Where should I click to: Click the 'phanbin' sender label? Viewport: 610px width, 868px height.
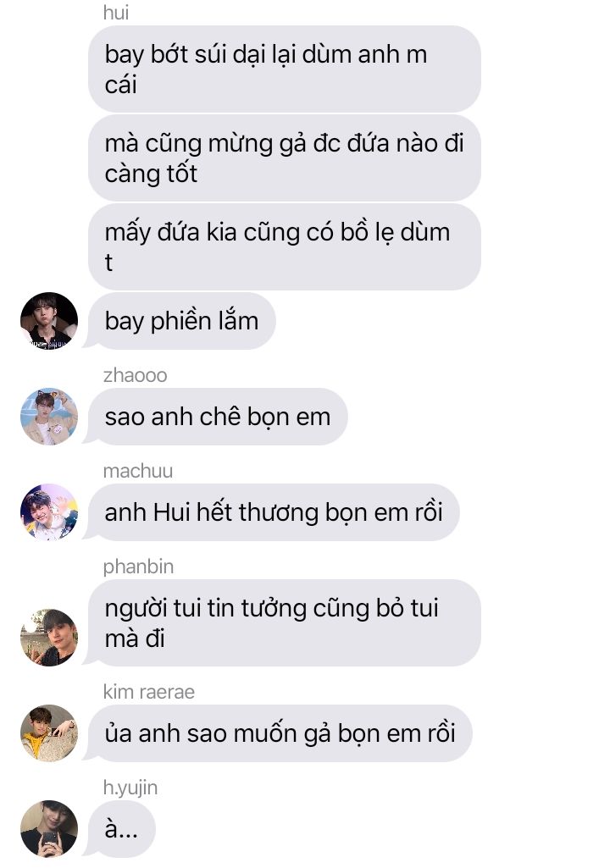[138, 567]
